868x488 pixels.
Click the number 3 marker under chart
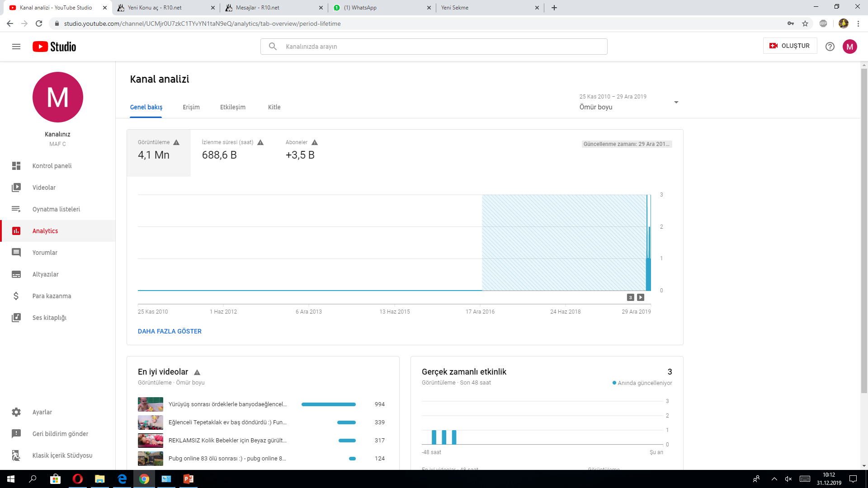coord(631,297)
